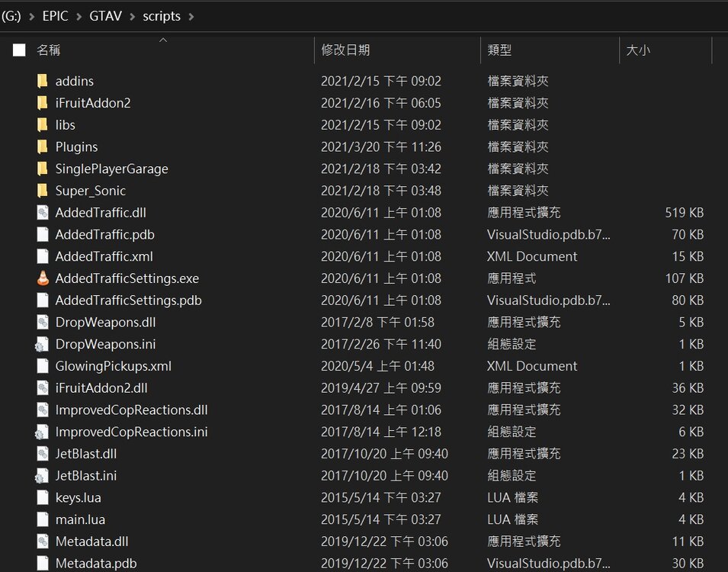
Task: Click the JetBlast.ini settings icon
Action: [43, 475]
